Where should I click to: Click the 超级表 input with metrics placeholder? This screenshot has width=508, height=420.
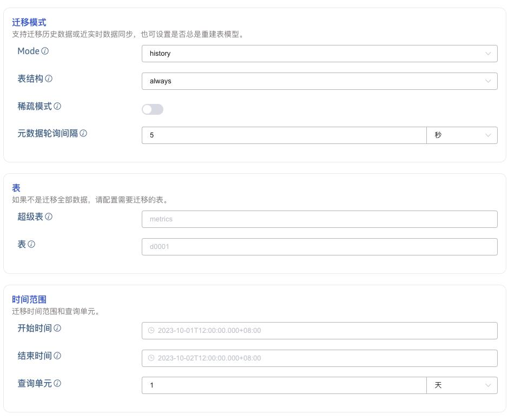pos(319,219)
